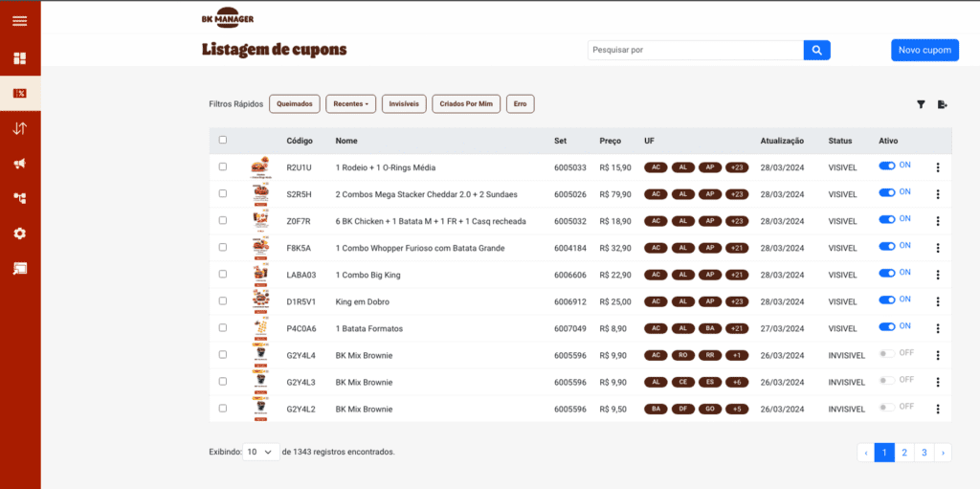Open the Exibindo page size dropdown
The height and width of the screenshot is (489, 980).
(x=260, y=452)
